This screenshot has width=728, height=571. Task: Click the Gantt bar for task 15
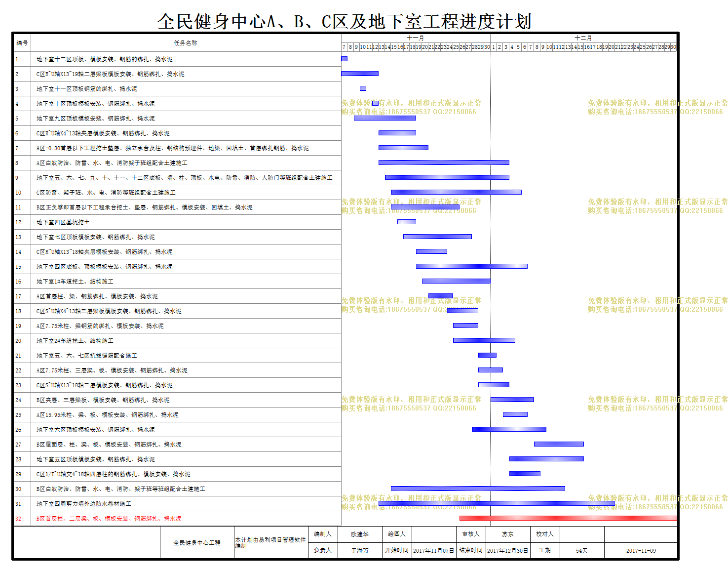point(472,266)
